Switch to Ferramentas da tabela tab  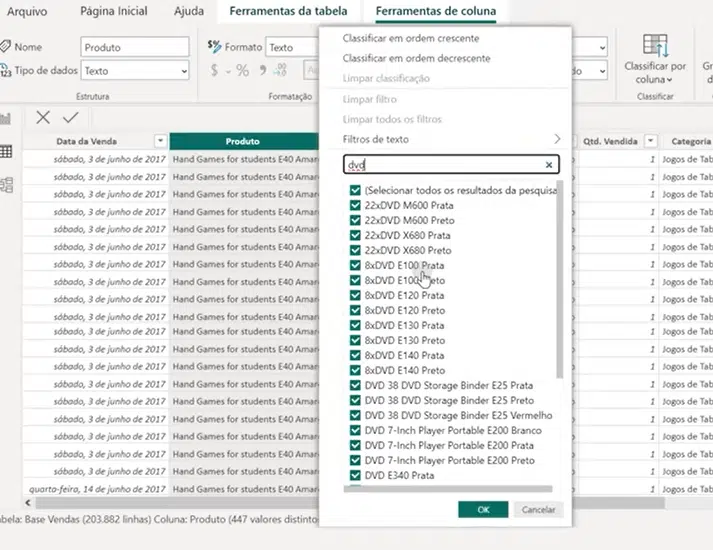[288, 11]
